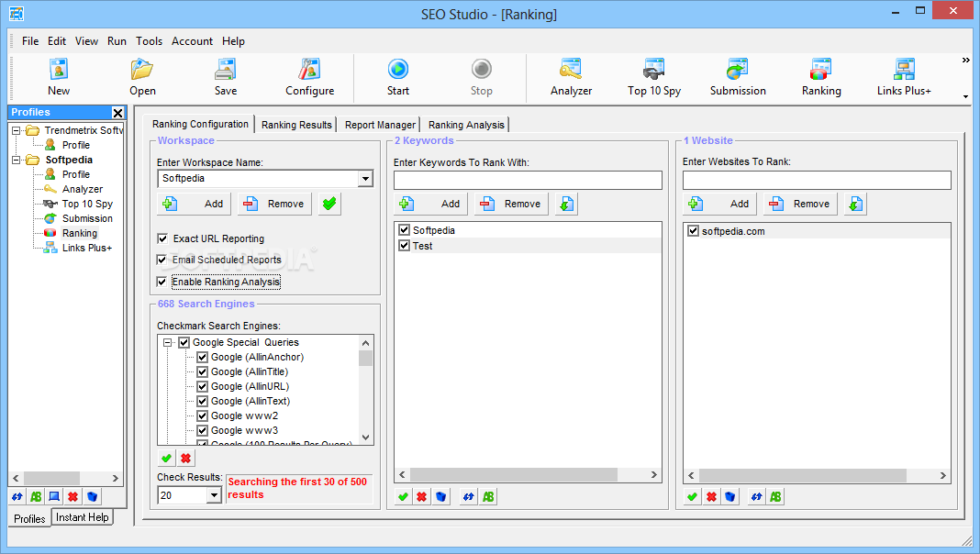Click red X below websites list
The width and height of the screenshot is (980, 554).
[711, 497]
